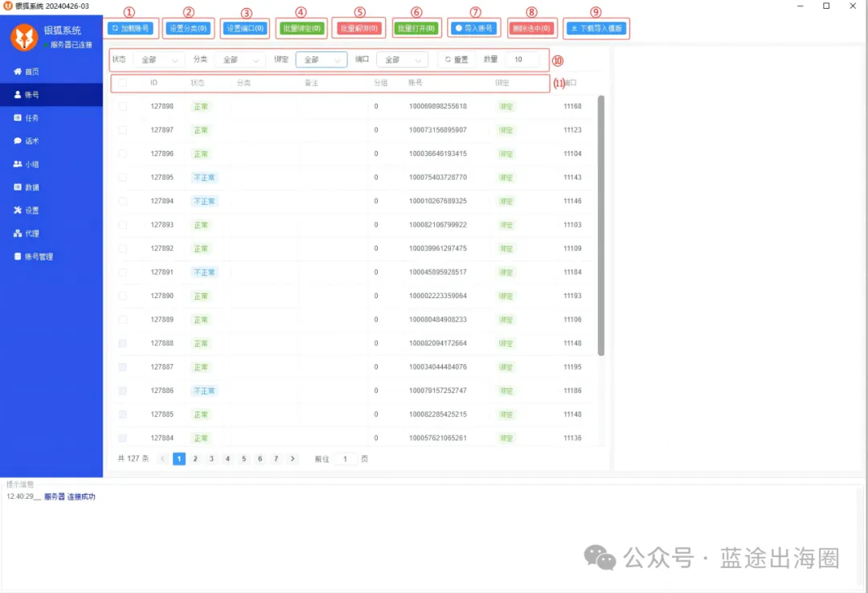Click the 前往 page number input
The image size is (868, 593).
(x=345, y=459)
